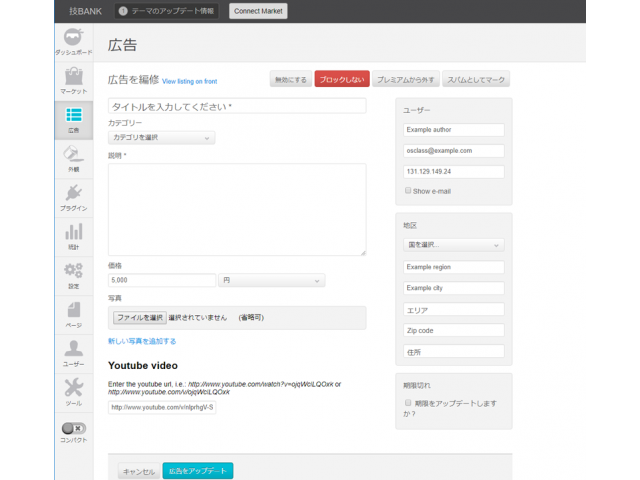This screenshot has height=480, width=640.
Task: Open the プラグイン plug icon
Action: (73, 195)
